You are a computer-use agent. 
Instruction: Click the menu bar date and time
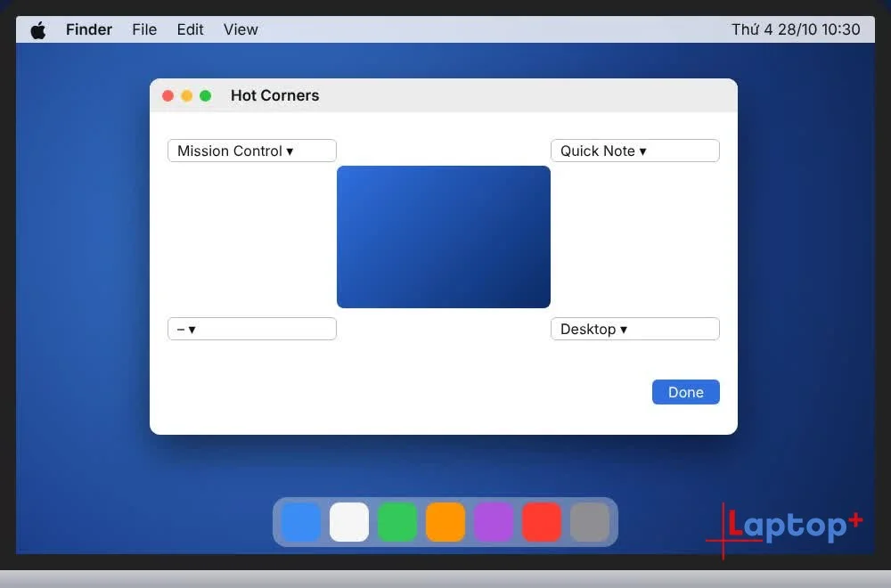[x=796, y=29]
